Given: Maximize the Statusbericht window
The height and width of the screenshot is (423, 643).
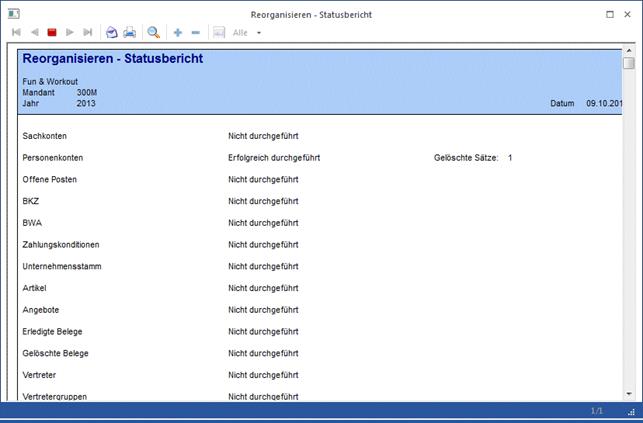Looking at the screenshot, I should tap(611, 14).
